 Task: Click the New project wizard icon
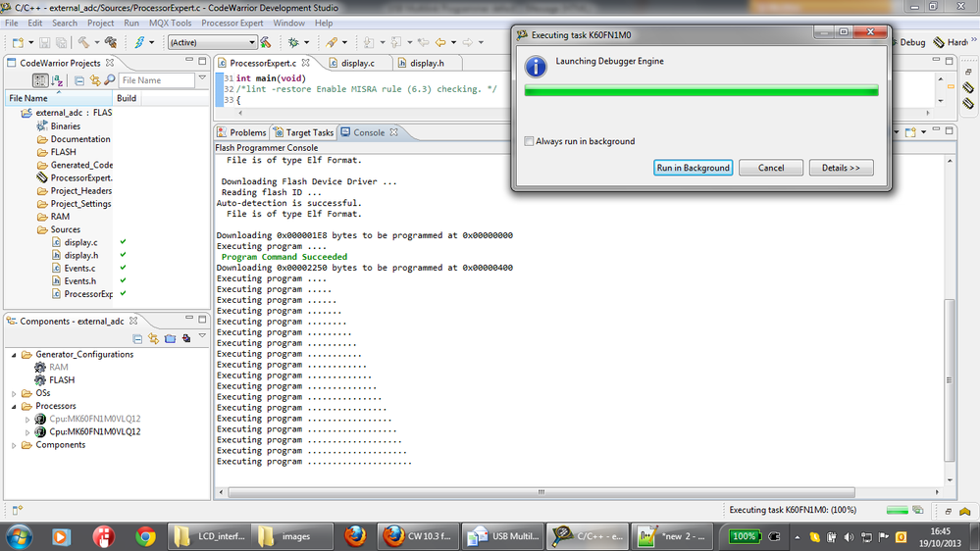click(x=18, y=42)
